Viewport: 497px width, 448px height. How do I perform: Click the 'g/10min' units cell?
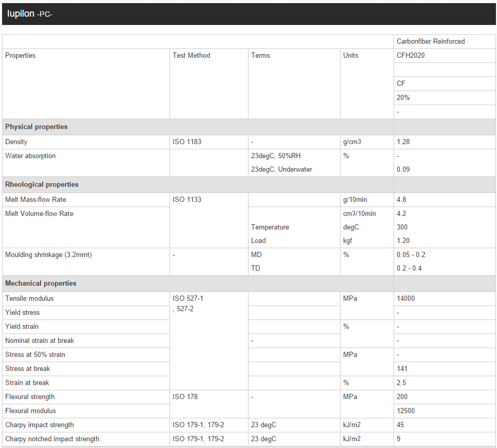pos(367,200)
